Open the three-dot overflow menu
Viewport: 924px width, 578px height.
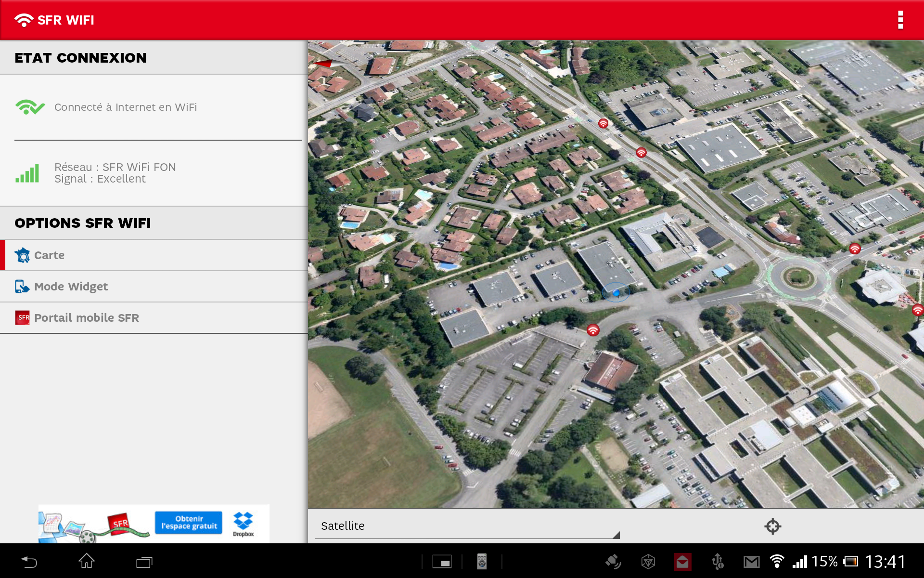900,20
